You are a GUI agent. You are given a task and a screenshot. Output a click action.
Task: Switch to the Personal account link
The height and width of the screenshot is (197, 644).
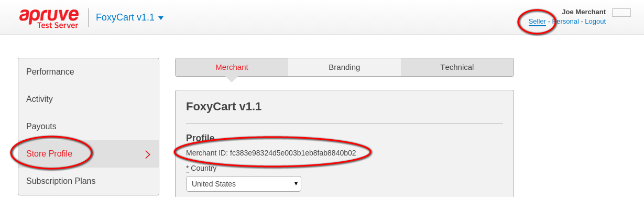tap(565, 22)
